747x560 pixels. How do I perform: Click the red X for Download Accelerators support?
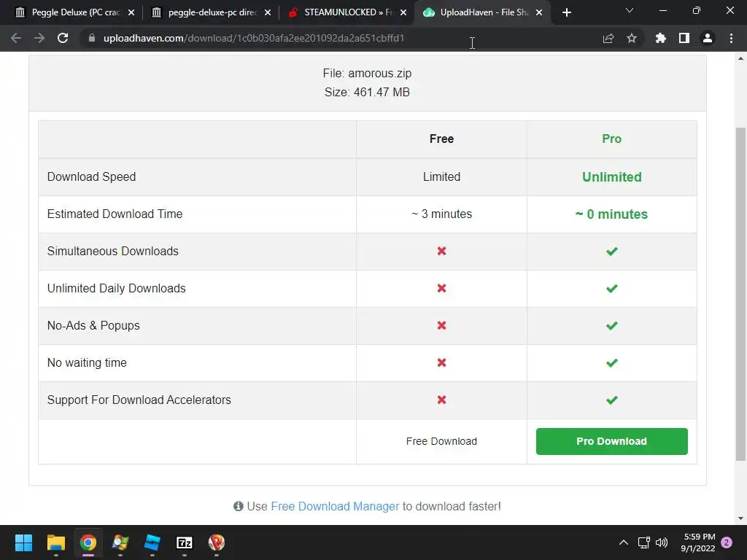(441, 400)
